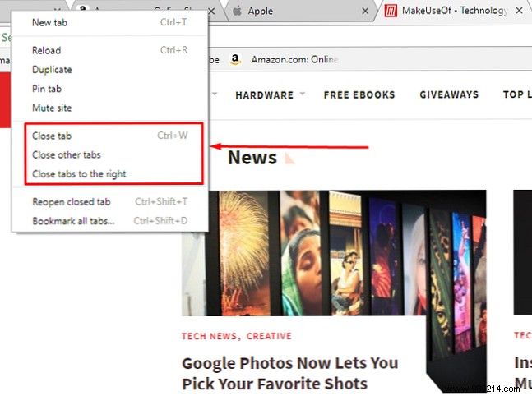
Task: Choose Reload in the context menu
Action: click(x=46, y=50)
